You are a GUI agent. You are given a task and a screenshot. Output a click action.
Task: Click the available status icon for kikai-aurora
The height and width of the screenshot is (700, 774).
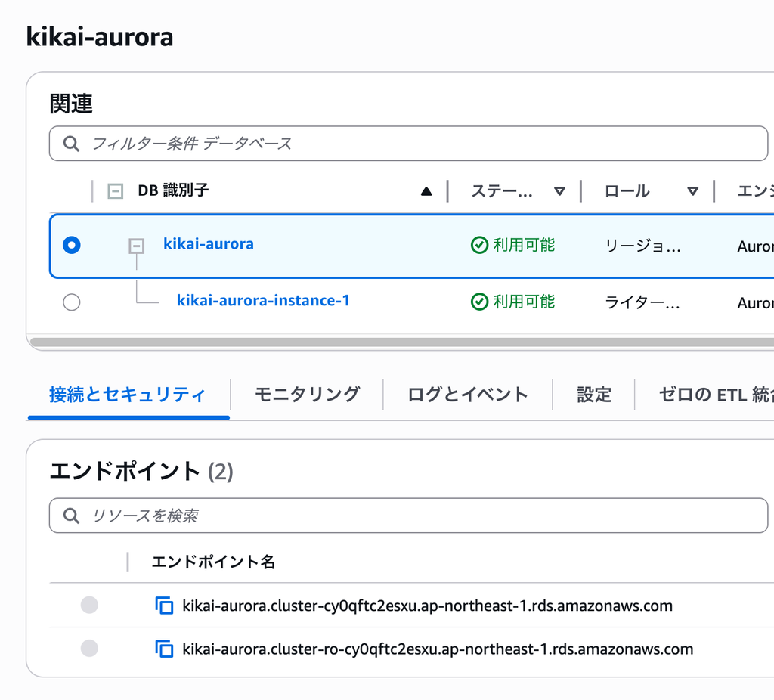[x=479, y=245]
